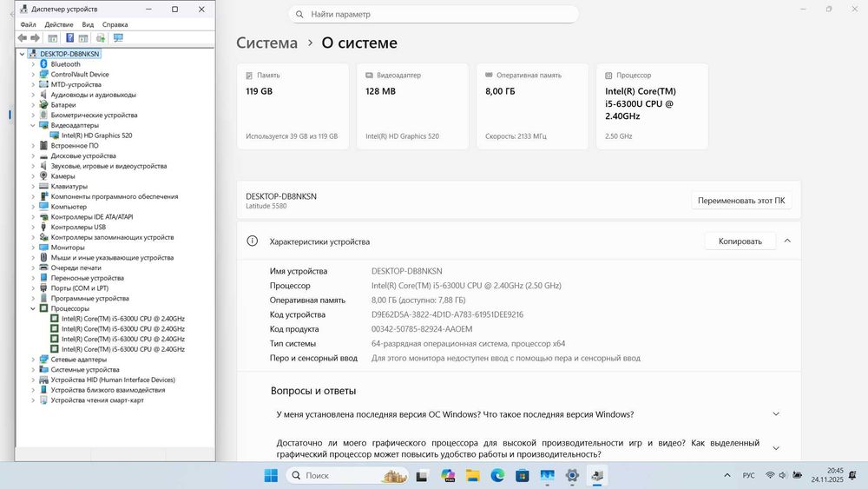Click the taskbar Поиск search box
868x489 pixels.
tap(347, 475)
